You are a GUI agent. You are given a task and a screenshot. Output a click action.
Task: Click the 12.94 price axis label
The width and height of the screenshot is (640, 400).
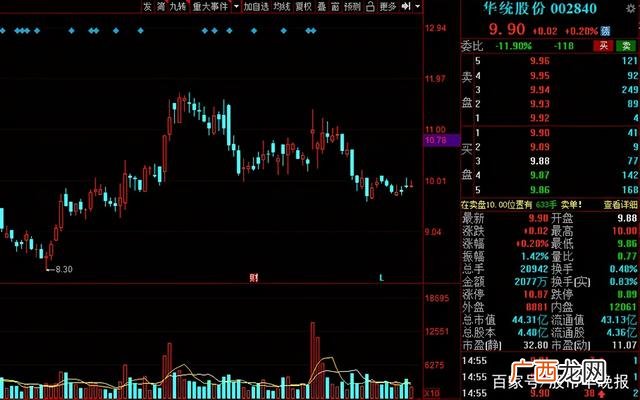[x=436, y=28]
